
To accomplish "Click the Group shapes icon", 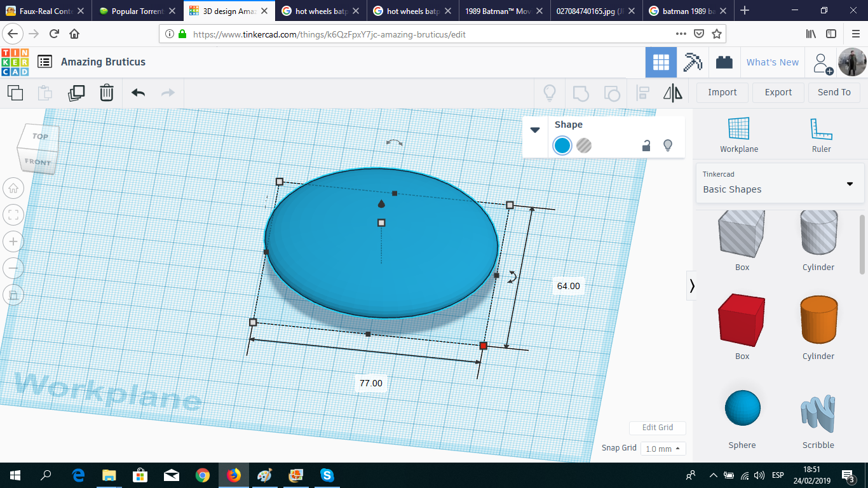I will [580, 93].
